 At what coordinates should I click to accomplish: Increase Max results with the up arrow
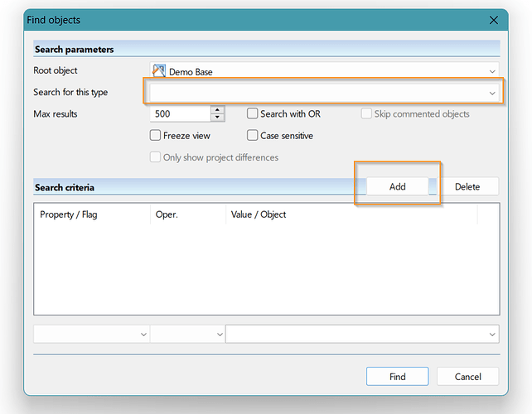217,110
